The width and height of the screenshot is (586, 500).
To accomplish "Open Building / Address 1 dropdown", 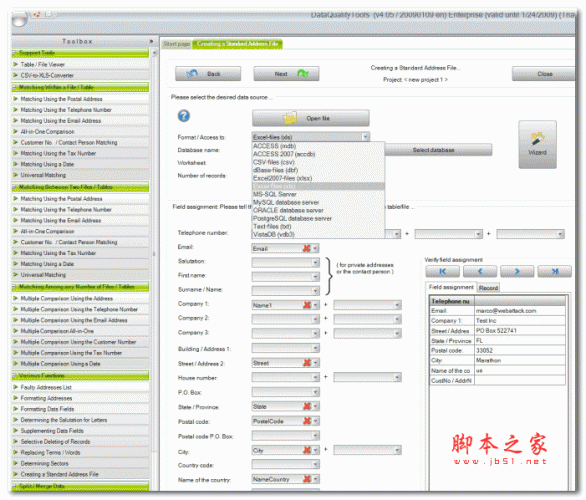I will 315,348.
